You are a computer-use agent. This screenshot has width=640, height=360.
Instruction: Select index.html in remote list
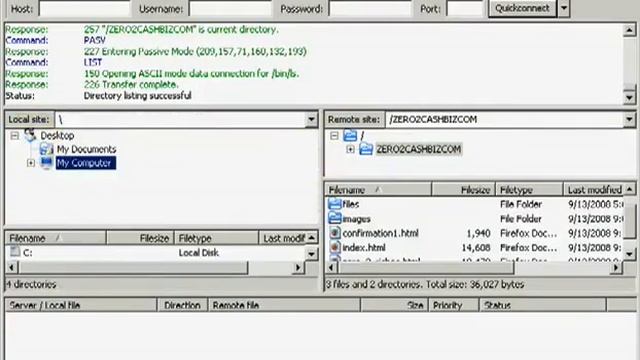click(364, 248)
